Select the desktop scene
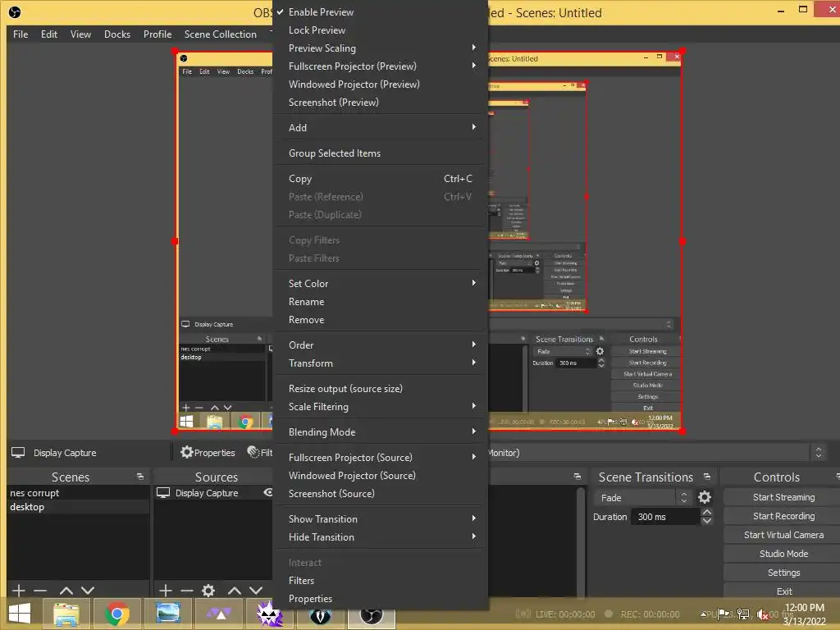This screenshot has width=840, height=630. [78, 507]
